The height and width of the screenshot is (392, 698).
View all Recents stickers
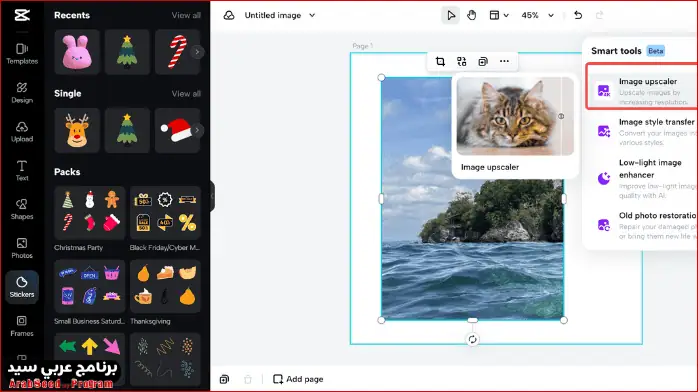(x=186, y=15)
